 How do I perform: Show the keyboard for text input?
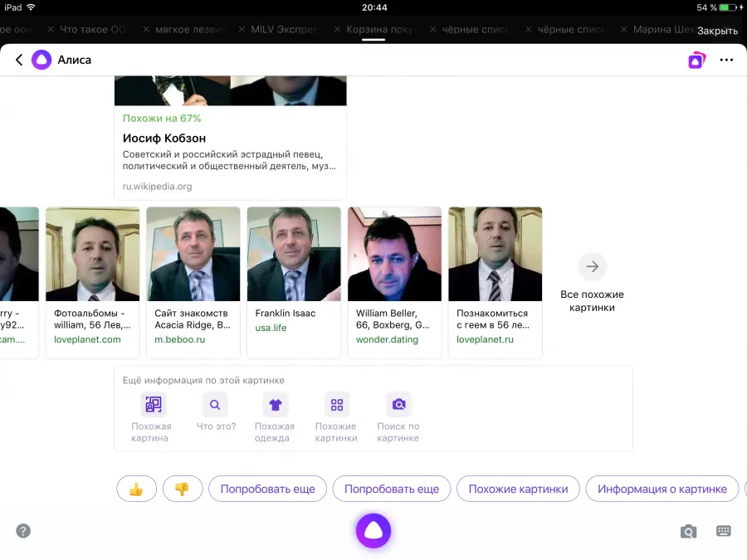point(723,530)
